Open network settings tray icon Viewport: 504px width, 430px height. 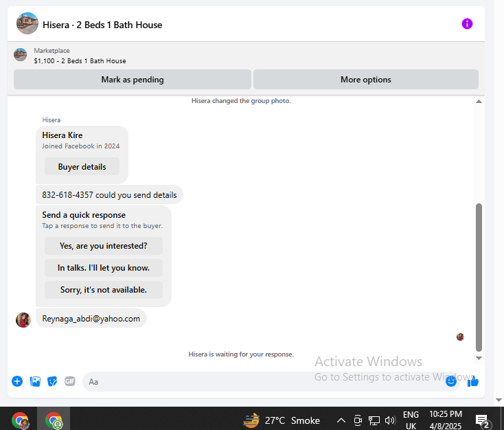tap(374, 420)
